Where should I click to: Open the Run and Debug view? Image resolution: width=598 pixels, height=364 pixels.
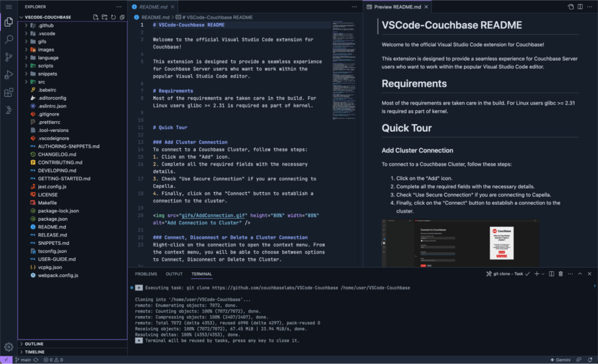[8, 74]
